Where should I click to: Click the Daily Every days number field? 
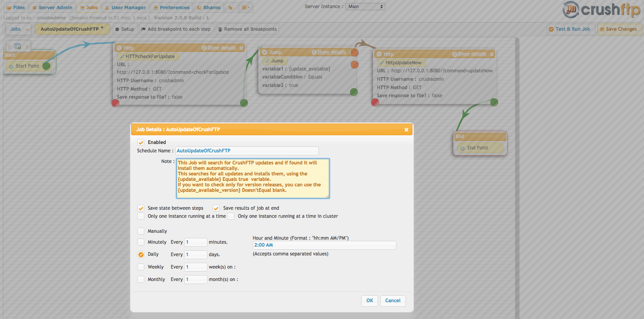[196, 255]
